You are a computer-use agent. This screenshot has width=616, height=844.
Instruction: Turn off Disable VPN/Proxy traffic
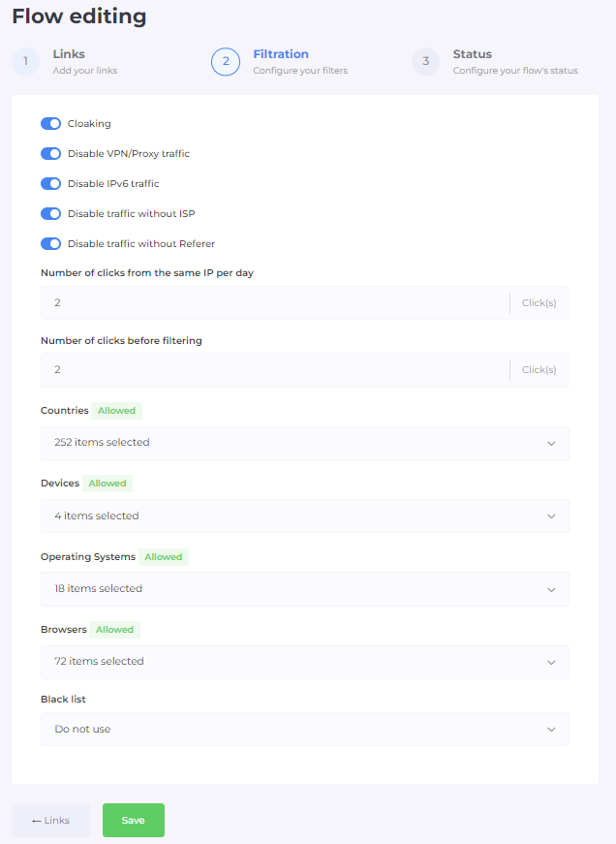(50, 154)
